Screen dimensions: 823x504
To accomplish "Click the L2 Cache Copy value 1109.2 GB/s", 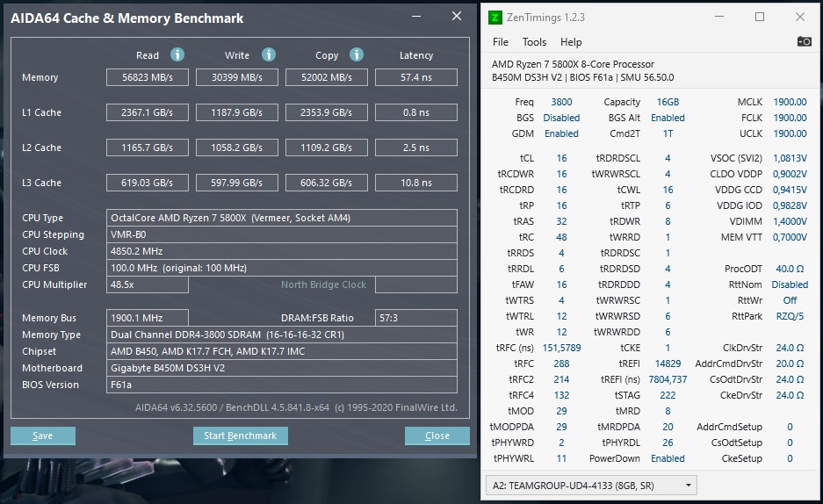I will (327, 148).
